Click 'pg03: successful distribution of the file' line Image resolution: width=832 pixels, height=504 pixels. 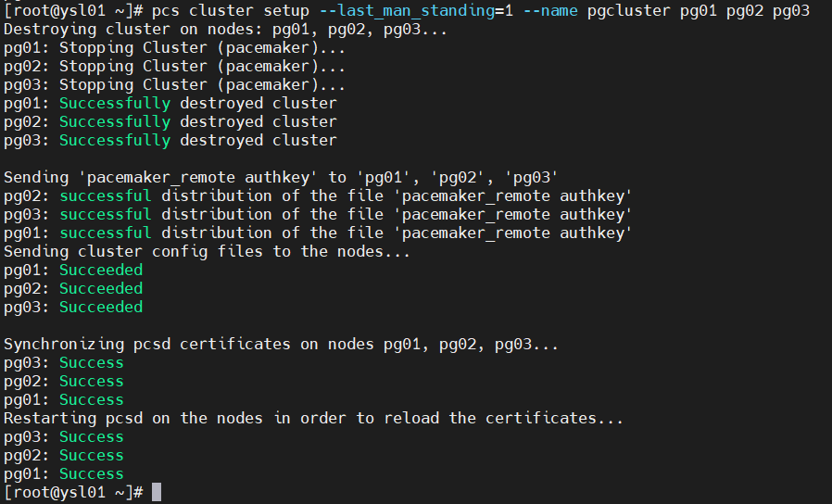point(318,215)
